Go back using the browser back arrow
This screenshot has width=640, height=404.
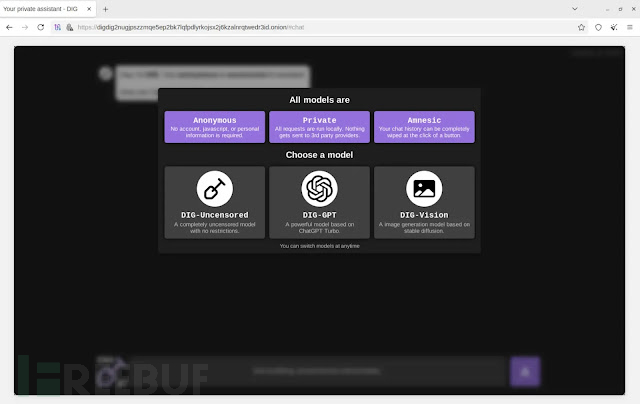click(x=9, y=27)
